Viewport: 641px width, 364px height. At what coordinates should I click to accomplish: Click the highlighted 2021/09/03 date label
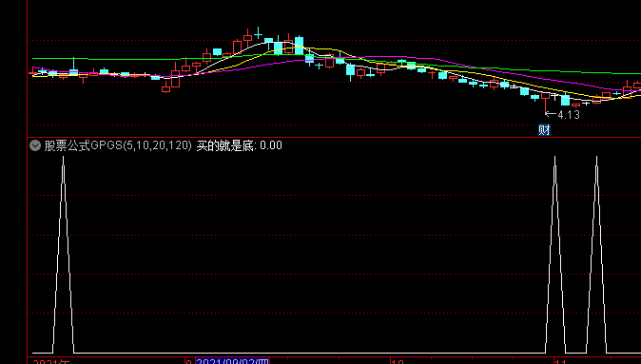tap(233, 361)
